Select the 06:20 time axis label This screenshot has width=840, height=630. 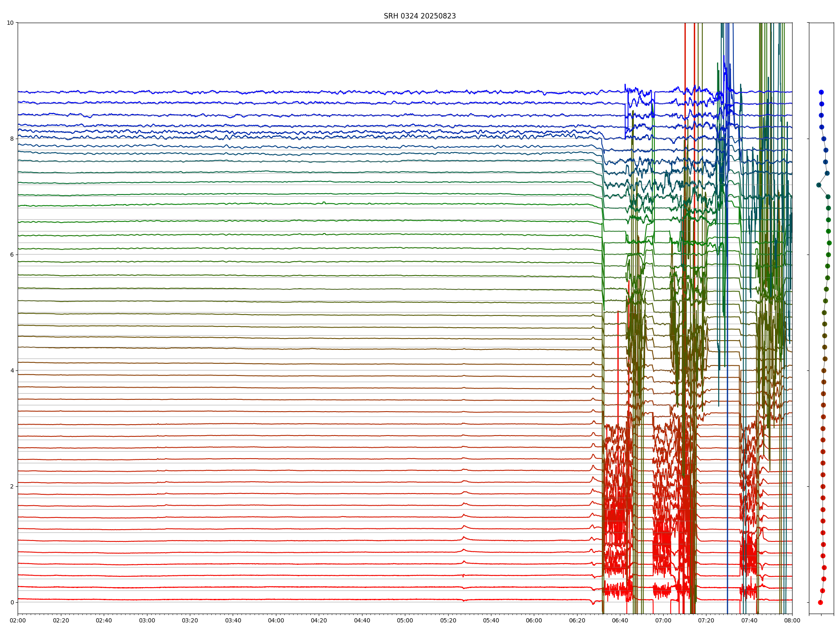pos(577,620)
